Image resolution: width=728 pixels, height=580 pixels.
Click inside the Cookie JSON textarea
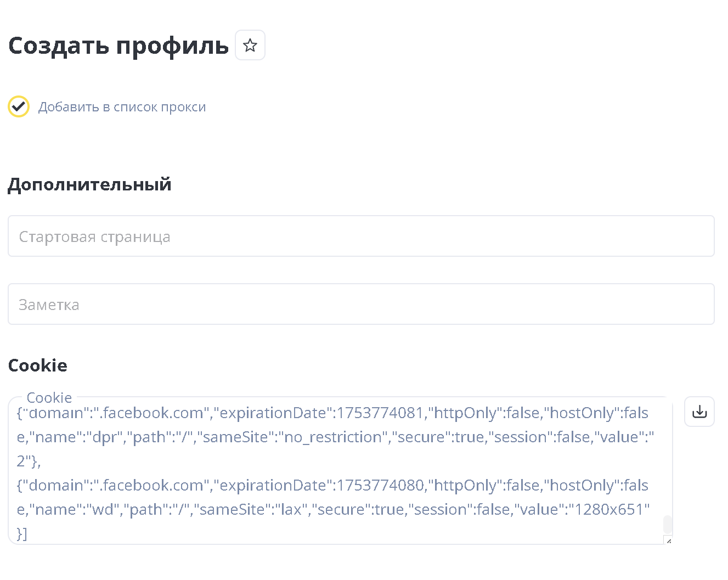340,471
